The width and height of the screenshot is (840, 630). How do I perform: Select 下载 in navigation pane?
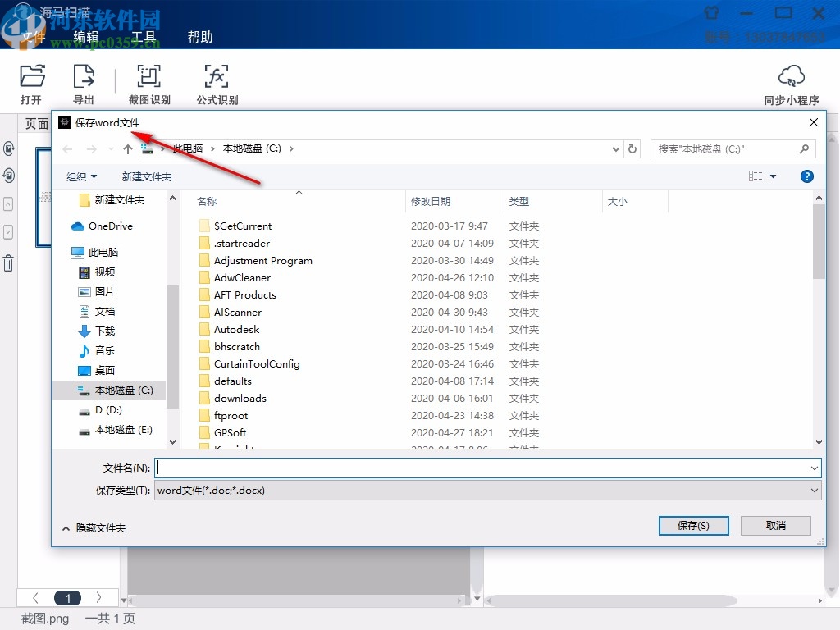coord(97,331)
